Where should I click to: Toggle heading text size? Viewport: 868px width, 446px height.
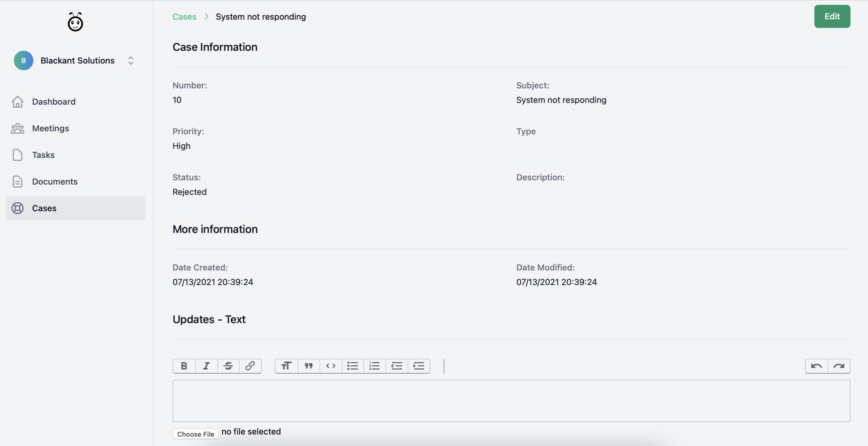point(287,366)
